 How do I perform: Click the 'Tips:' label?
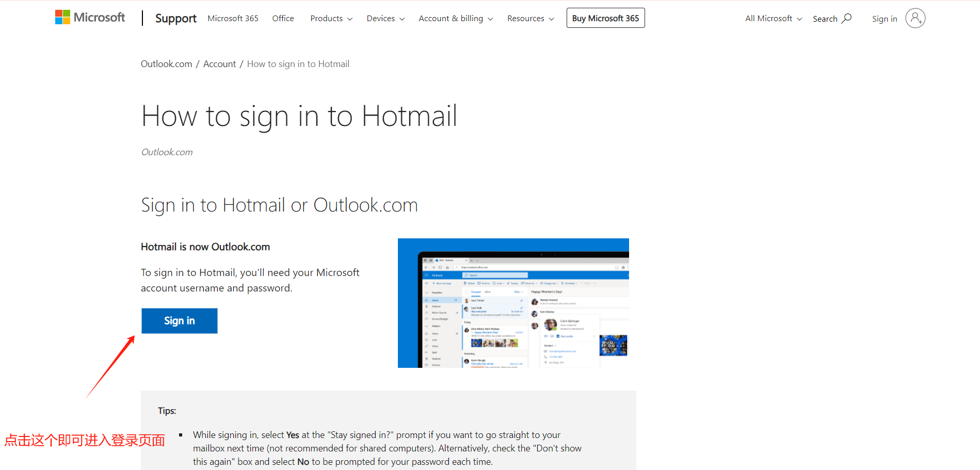pyautogui.click(x=167, y=411)
